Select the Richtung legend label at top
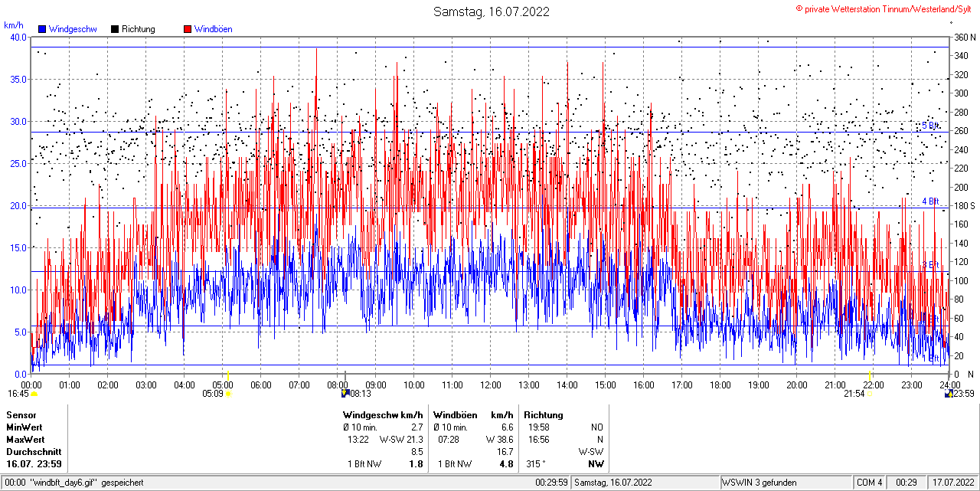 [x=139, y=29]
